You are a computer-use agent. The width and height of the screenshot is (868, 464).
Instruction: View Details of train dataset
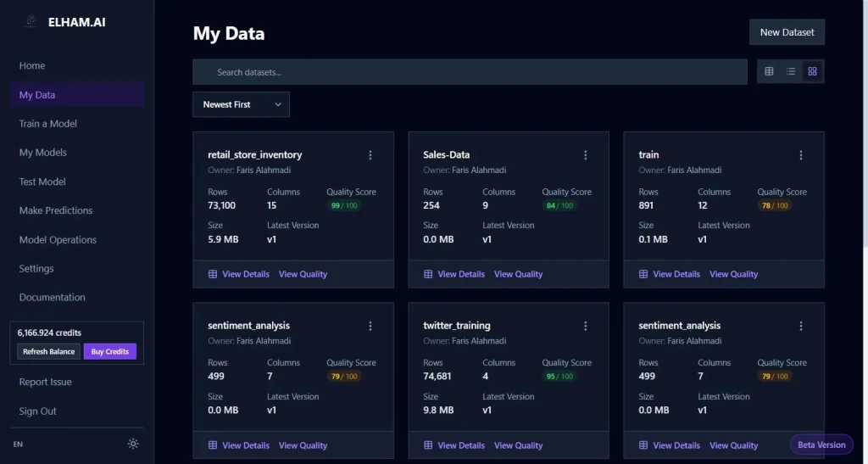tap(676, 274)
